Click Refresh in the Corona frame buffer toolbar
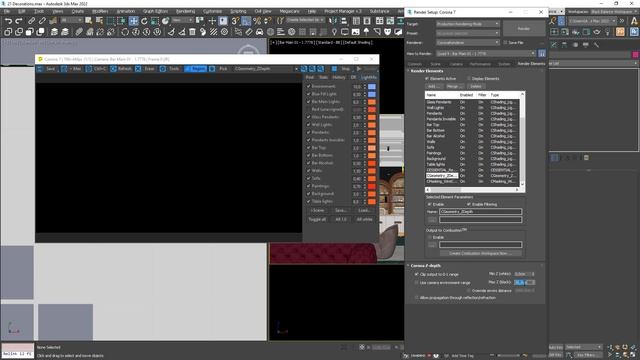The width and height of the screenshot is (640, 360). 121,69
